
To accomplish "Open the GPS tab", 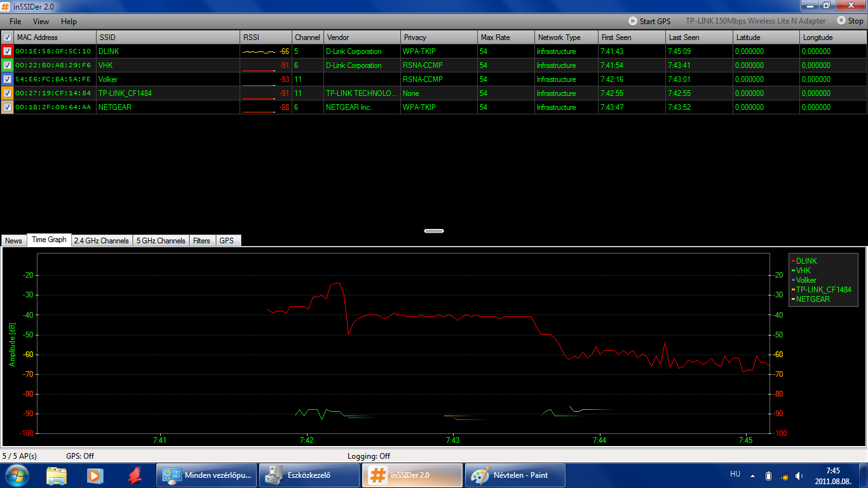I will tap(227, 241).
